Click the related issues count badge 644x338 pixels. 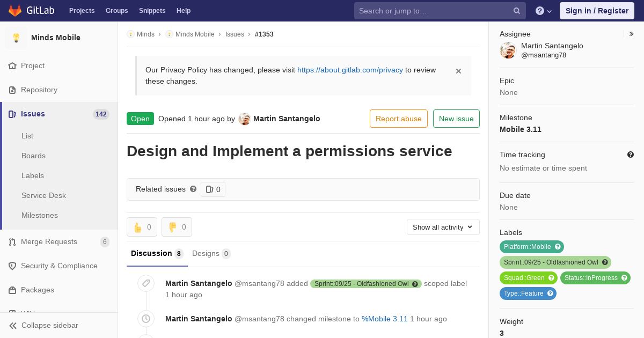click(213, 189)
